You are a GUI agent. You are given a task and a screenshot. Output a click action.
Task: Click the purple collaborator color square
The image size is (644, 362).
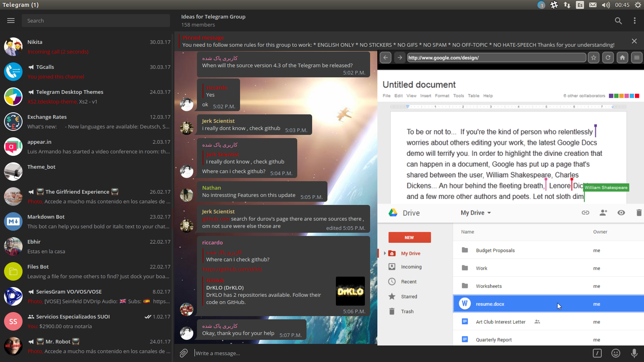click(611, 96)
